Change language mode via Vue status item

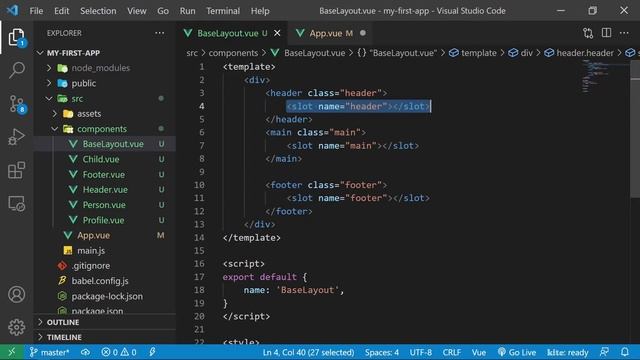pos(479,352)
